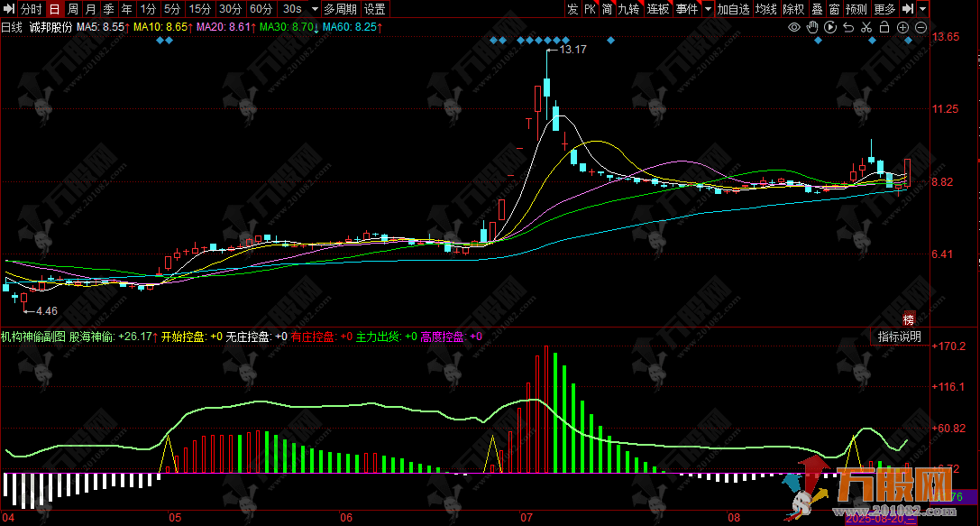
Task: Click the 除权 ex-rights button
Action: (793, 9)
